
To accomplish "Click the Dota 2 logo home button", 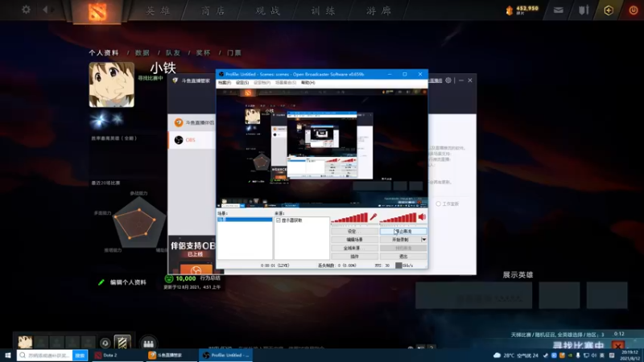I will click(x=97, y=11).
